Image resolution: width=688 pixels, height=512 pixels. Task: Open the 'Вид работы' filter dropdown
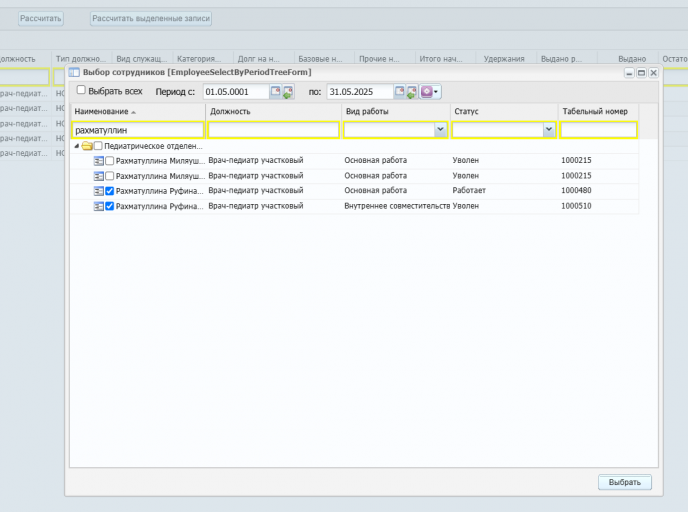(x=440, y=129)
